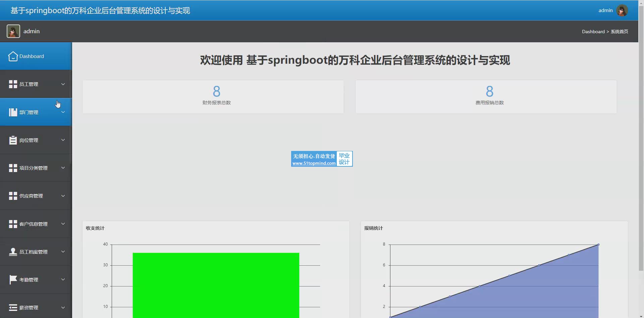Click the green bar in 收支统计 chart
Viewport: 644px width, 318px height.
pyautogui.click(x=216, y=285)
